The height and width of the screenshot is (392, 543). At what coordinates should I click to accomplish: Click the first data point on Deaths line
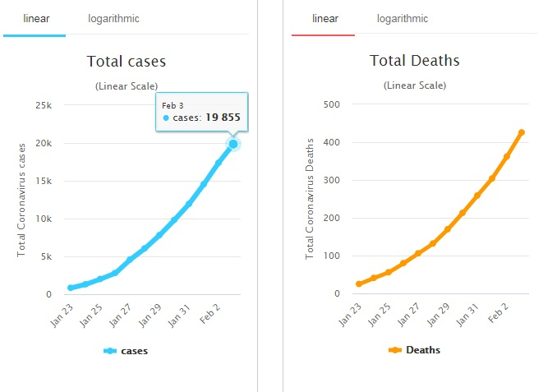point(359,284)
